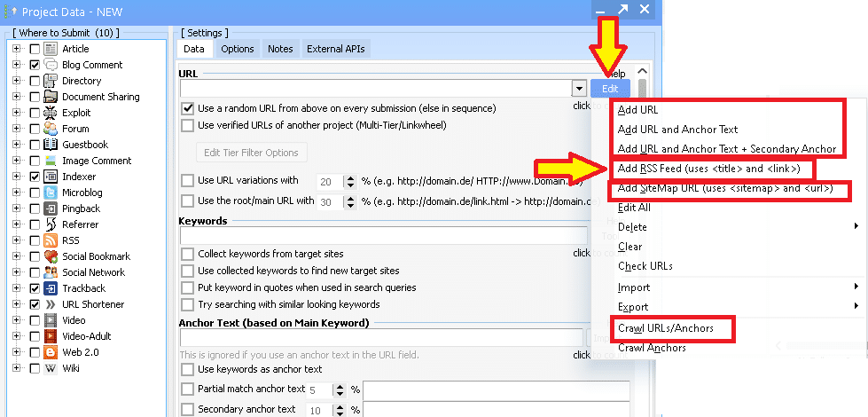Select Edit All menu entry
Viewport: 868px width, 417px height.
click(x=634, y=208)
